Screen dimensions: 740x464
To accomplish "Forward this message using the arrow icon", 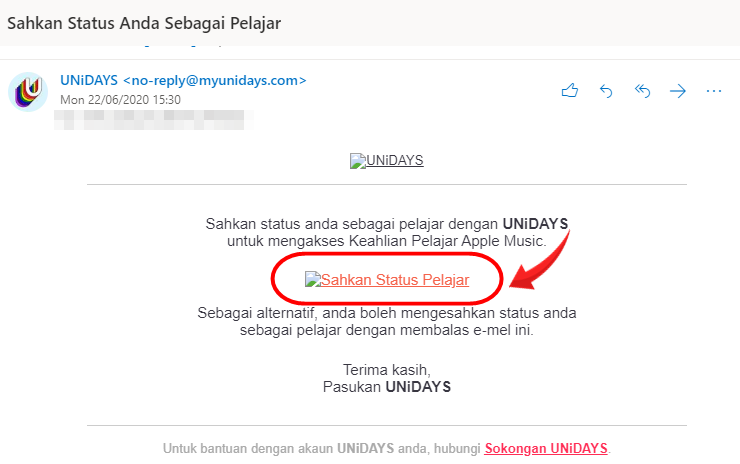I will click(678, 91).
